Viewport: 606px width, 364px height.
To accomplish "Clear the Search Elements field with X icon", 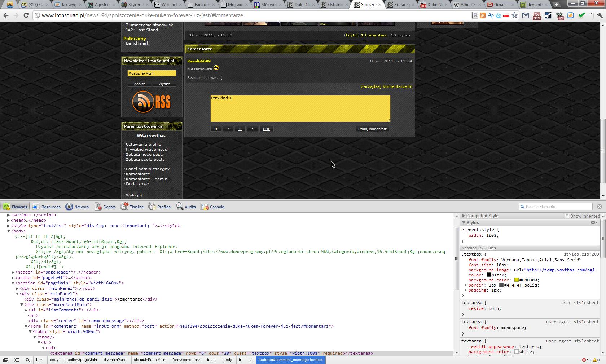I will click(x=600, y=207).
